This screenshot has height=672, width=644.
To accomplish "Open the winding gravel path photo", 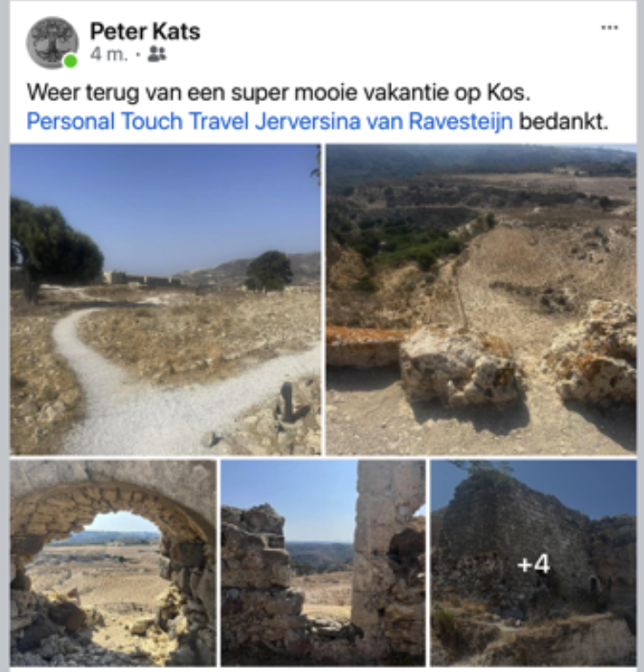I will coord(165,299).
